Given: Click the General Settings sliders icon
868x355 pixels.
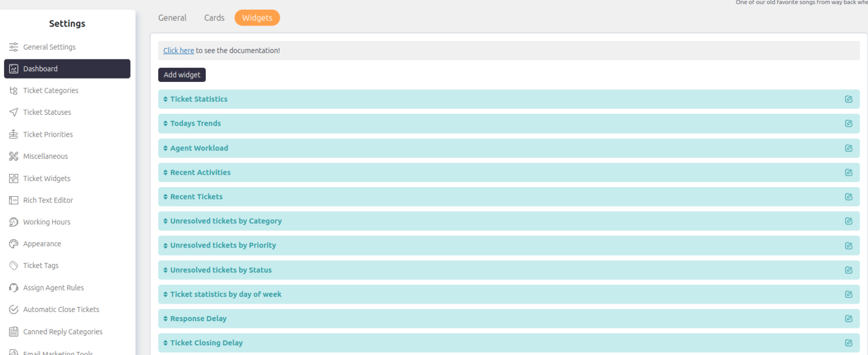Looking at the screenshot, I should [x=12, y=47].
